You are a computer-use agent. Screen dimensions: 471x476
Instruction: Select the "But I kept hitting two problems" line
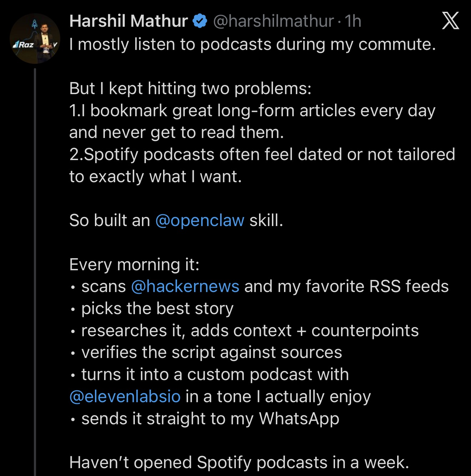point(190,88)
